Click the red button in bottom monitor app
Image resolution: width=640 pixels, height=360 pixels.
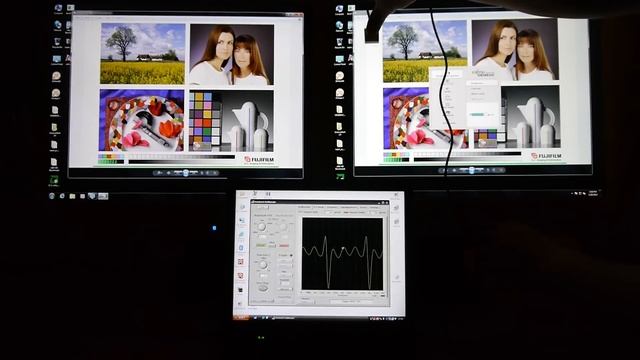[284, 245]
